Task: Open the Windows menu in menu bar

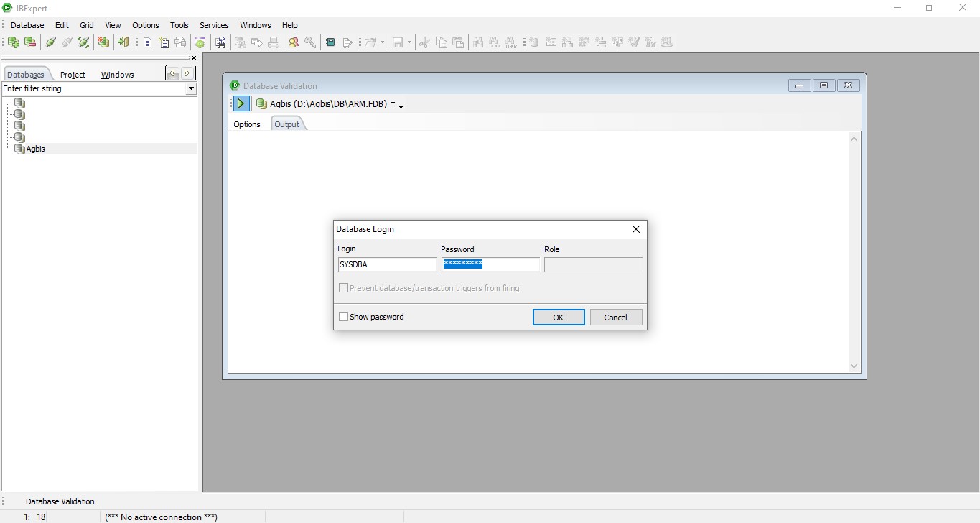Action: (256, 25)
